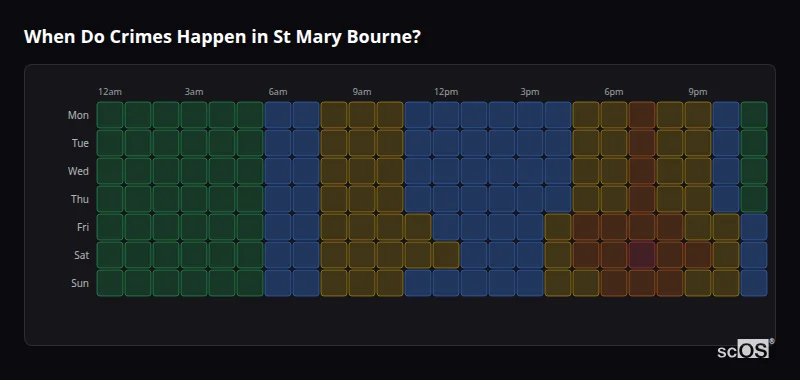Select the Sunday 9am yellow heatmap cell
Image resolution: width=800 pixels, height=380 pixels.
pos(362,283)
